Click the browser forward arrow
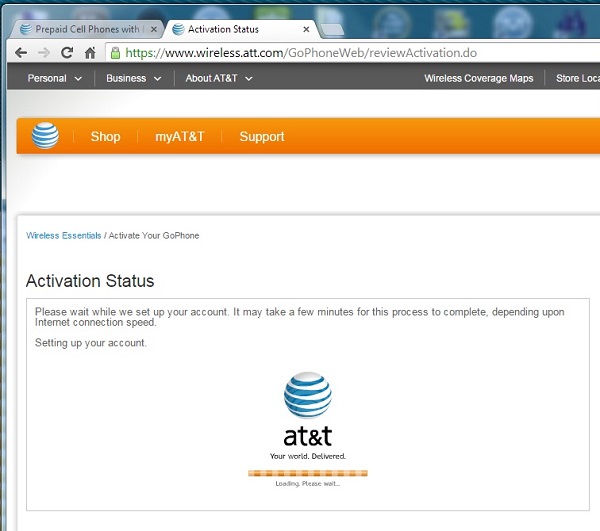This screenshot has width=600, height=531. [44, 52]
